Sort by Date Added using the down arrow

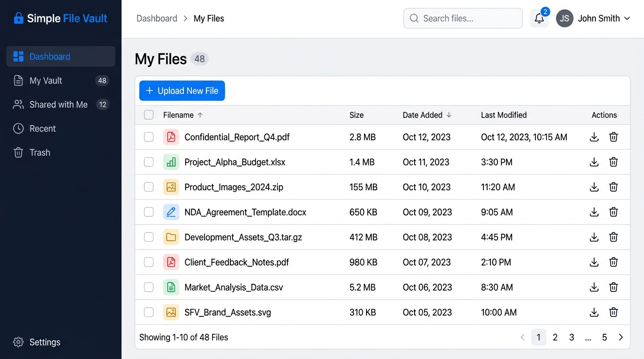449,115
